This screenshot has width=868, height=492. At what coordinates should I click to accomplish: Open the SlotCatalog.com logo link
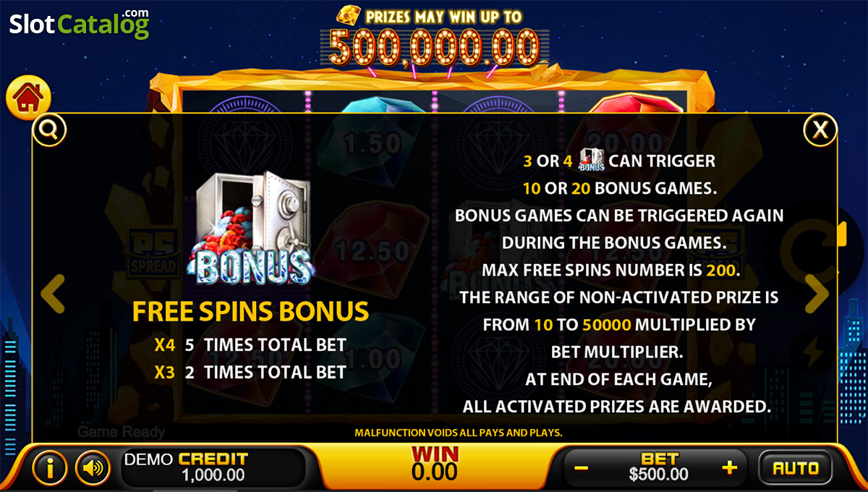click(x=79, y=25)
